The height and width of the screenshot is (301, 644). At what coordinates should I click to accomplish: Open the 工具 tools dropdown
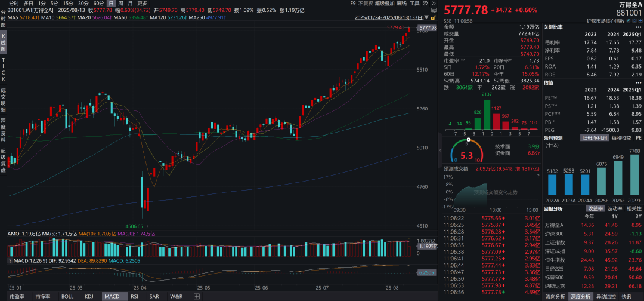(414, 4)
